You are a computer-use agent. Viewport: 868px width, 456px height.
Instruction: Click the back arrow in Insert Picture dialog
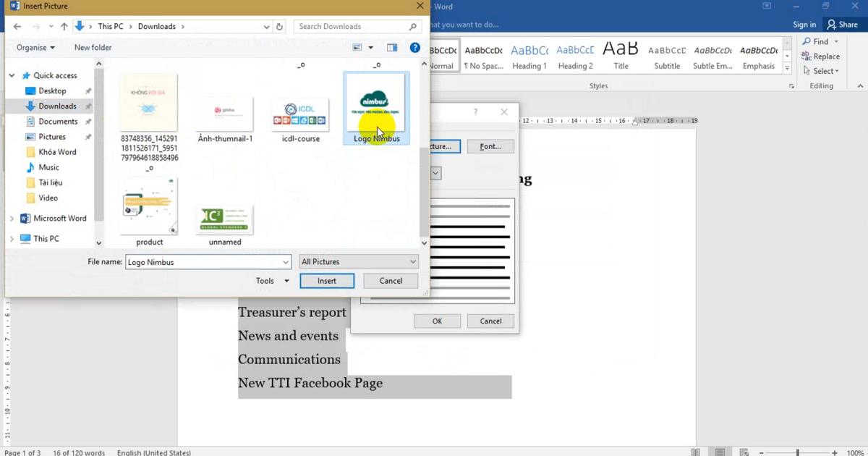click(x=17, y=27)
